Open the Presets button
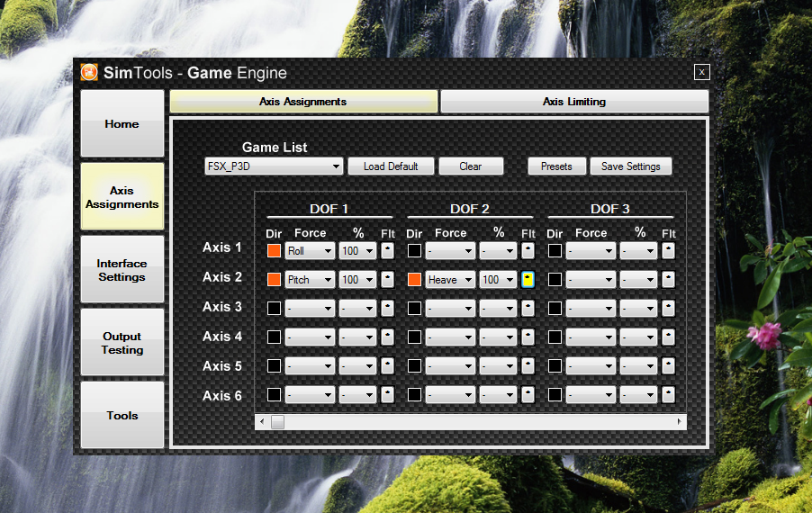The image size is (812, 513). click(556, 166)
